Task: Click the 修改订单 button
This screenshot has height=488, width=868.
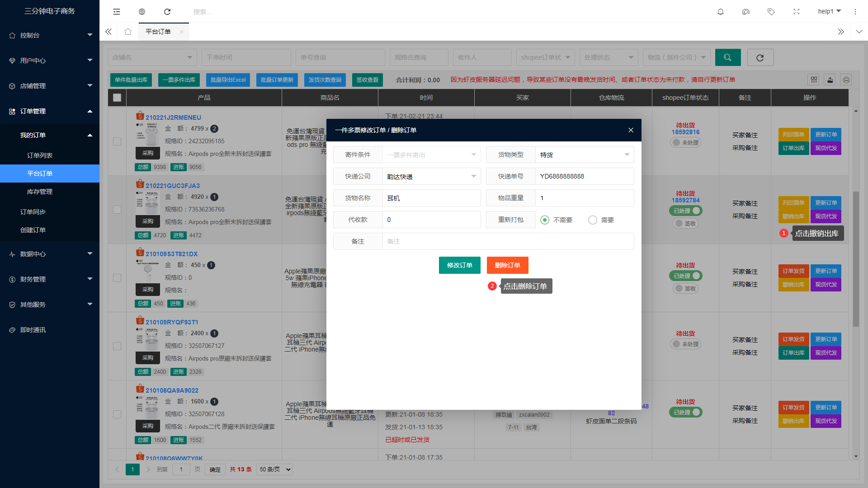Action: [x=460, y=265]
